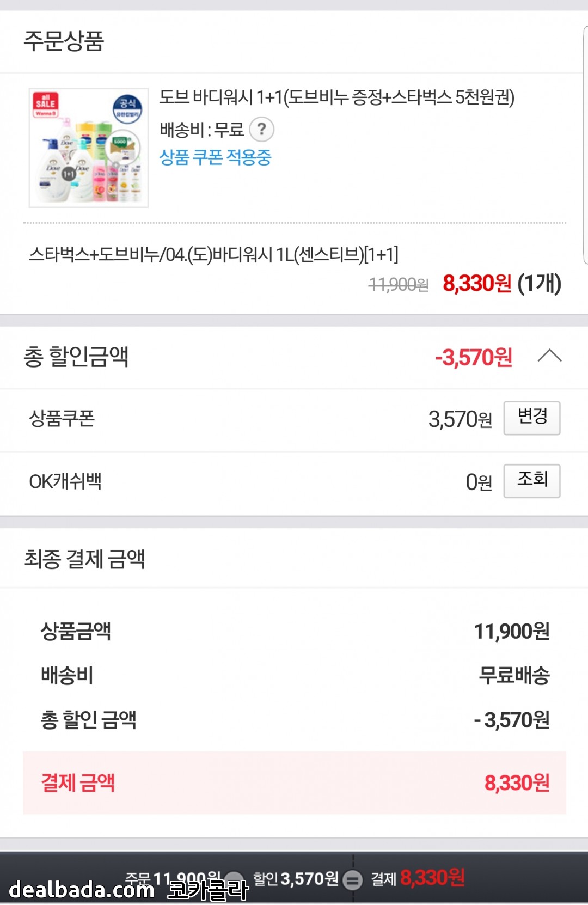Tap the 할인 3,570원 label in bottom bar
The height and width of the screenshot is (905, 588).
[296, 878]
